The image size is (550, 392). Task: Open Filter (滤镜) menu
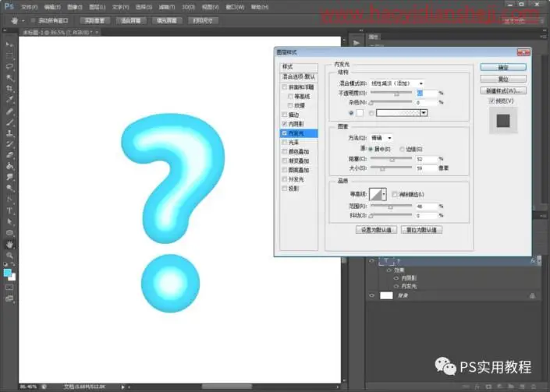167,7
